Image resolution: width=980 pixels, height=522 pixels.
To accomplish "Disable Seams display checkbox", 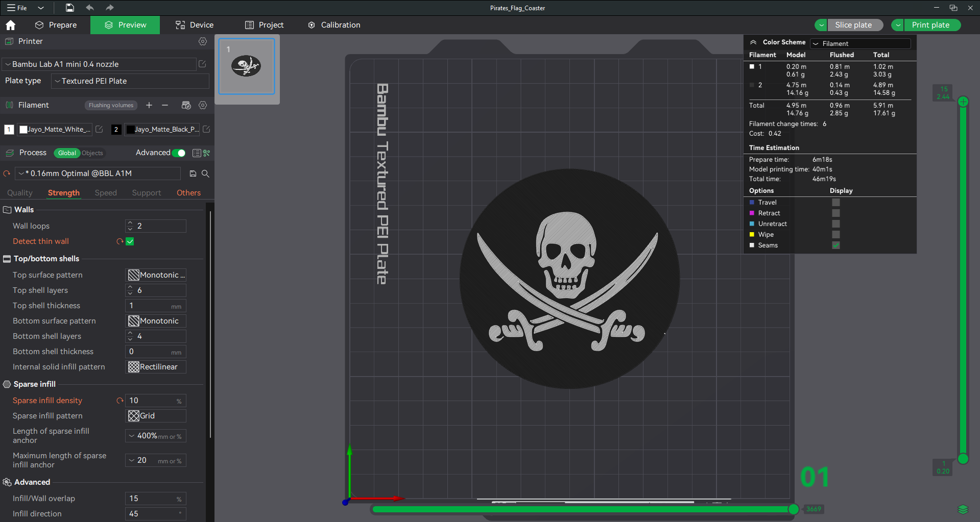I will [836, 245].
